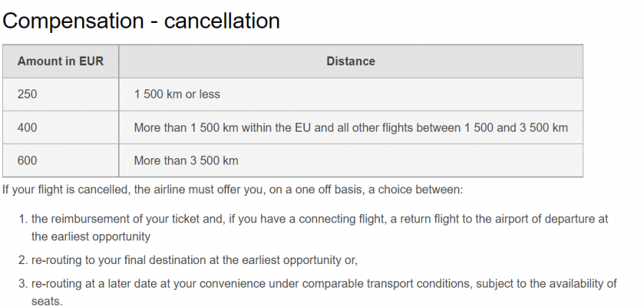Screen dimensions: 644x307
Task: Click the "1 500 km or less" cell
Action: point(177,94)
